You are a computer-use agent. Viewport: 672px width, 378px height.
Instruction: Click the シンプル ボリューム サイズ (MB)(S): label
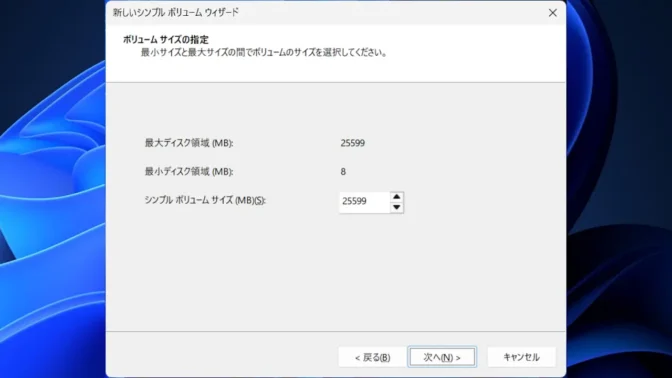205,200
